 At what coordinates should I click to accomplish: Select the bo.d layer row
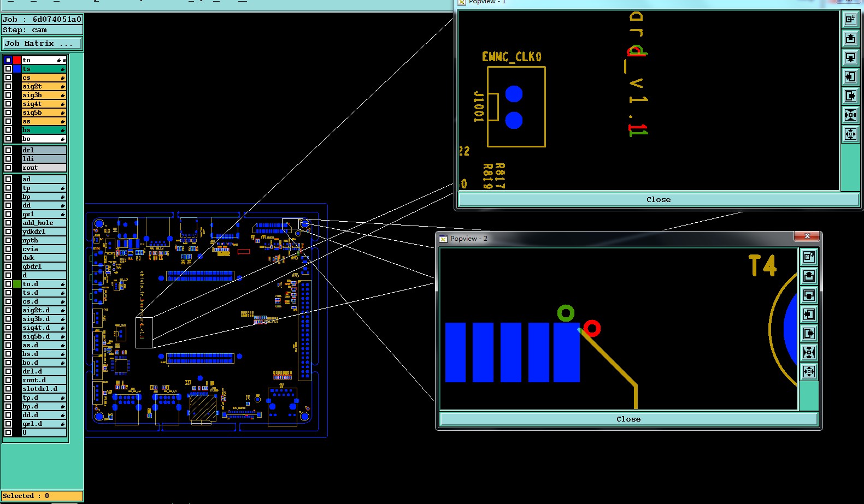[x=44, y=363]
